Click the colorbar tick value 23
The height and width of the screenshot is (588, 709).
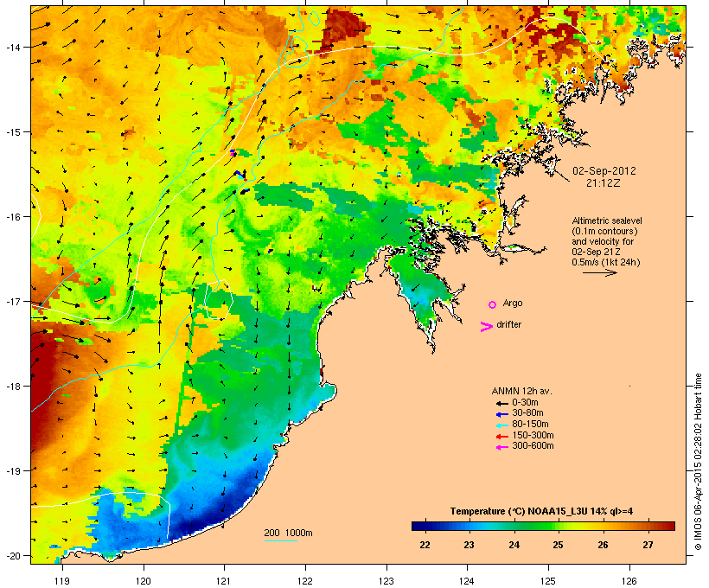(x=469, y=545)
